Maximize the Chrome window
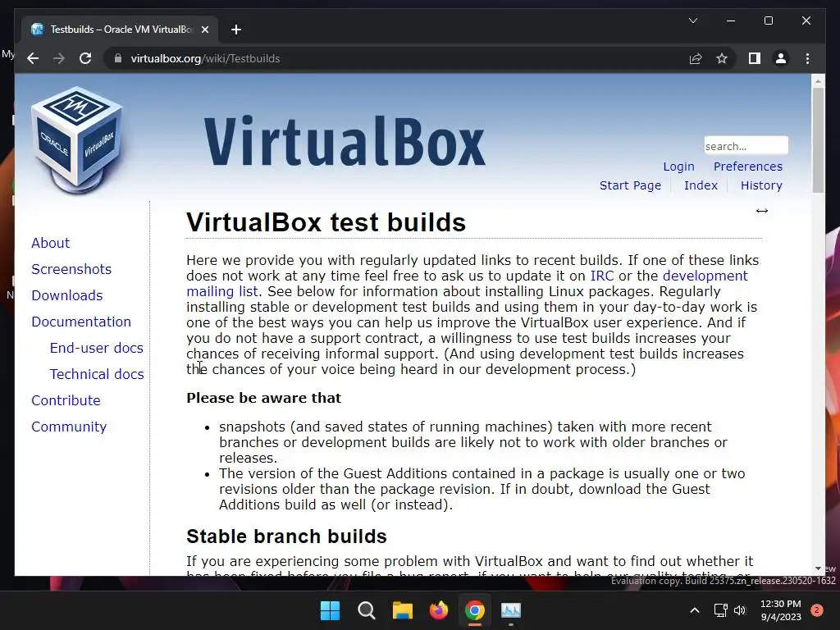Image resolution: width=840 pixels, height=630 pixels. point(768,21)
